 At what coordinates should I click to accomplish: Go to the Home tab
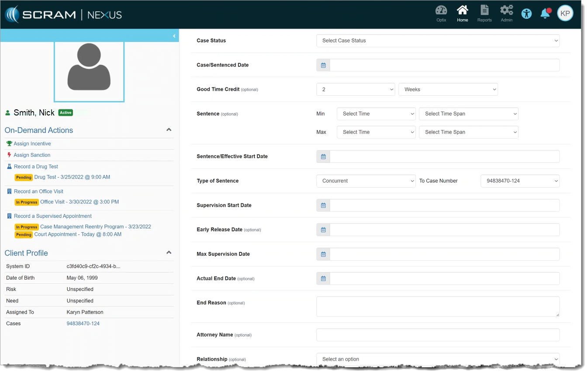coord(462,14)
